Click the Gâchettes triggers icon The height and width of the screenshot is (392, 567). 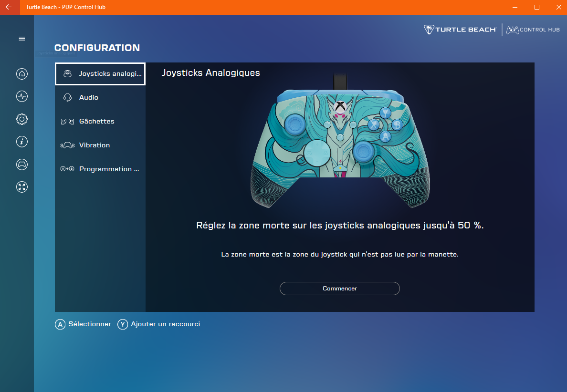[x=68, y=121]
